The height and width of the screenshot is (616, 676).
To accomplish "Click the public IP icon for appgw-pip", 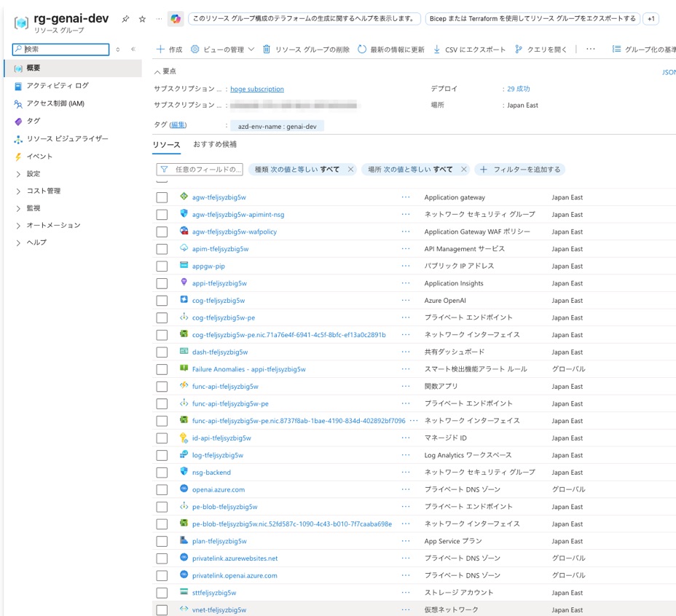I will tap(184, 266).
